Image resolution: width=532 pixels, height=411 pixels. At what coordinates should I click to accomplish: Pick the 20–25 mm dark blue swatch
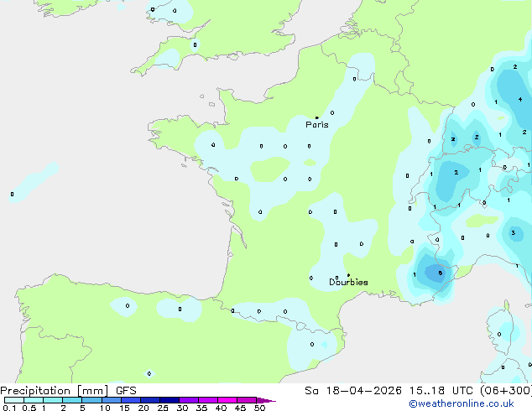click(150, 400)
